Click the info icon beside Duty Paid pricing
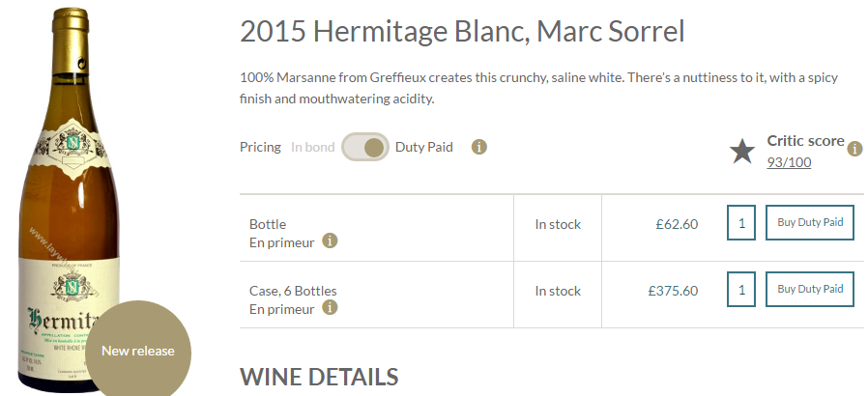The image size is (868, 396). [x=478, y=147]
